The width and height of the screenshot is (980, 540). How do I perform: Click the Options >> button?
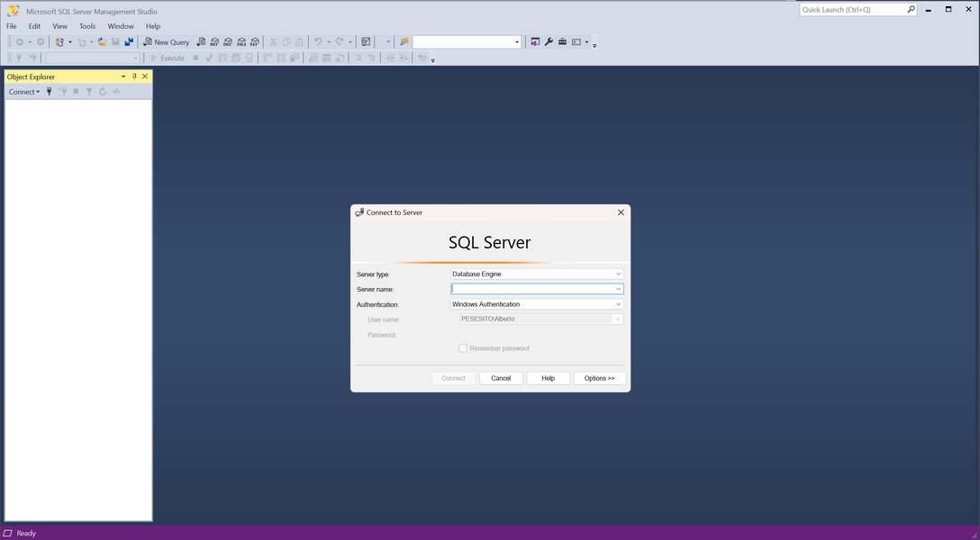coord(599,378)
